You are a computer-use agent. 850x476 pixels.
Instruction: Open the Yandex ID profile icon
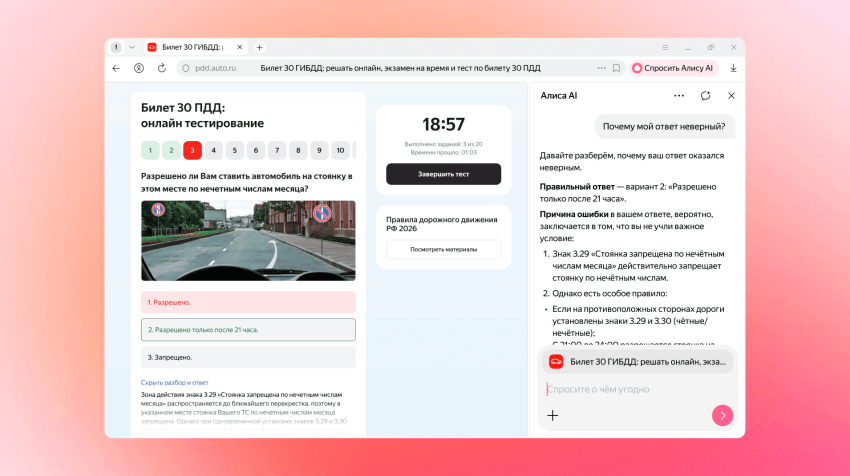click(139, 68)
